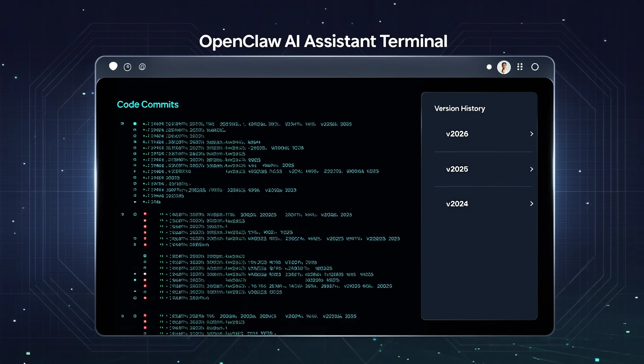Click the Version History panel title
The width and height of the screenshot is (644, 364).
point(459,109)
